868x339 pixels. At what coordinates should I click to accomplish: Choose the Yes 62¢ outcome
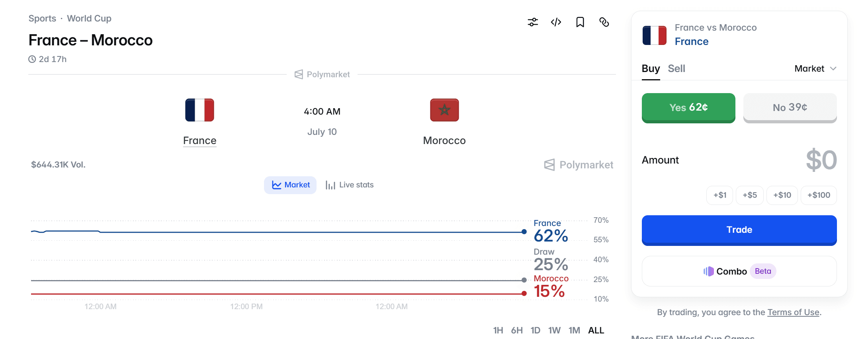tap(688, 108)
